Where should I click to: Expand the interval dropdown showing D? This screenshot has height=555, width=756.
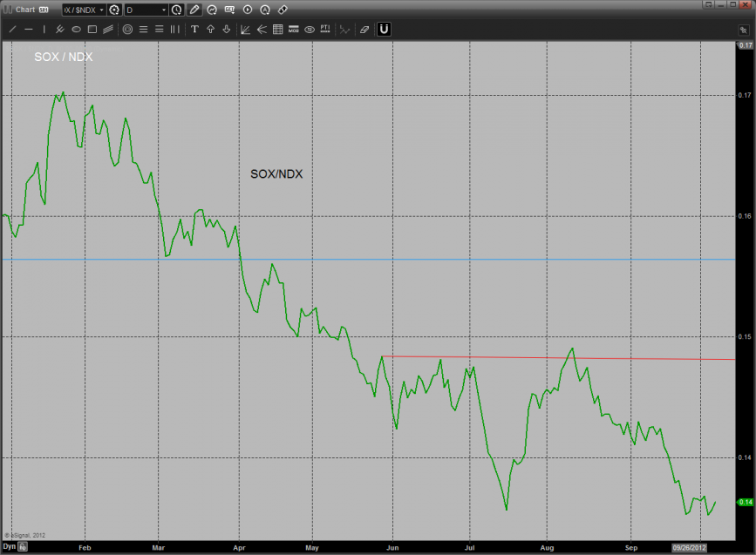coord(145,10)
